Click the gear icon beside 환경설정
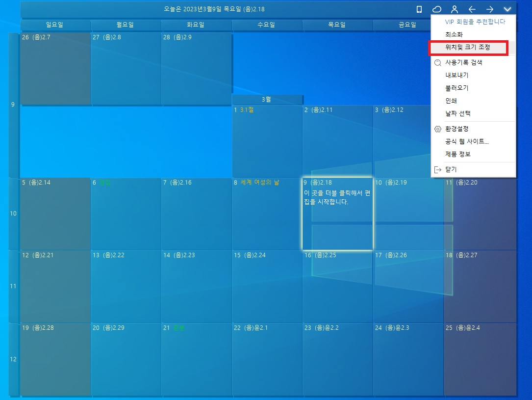The width and height of the screenshot is (532, 400). [438, 129]
